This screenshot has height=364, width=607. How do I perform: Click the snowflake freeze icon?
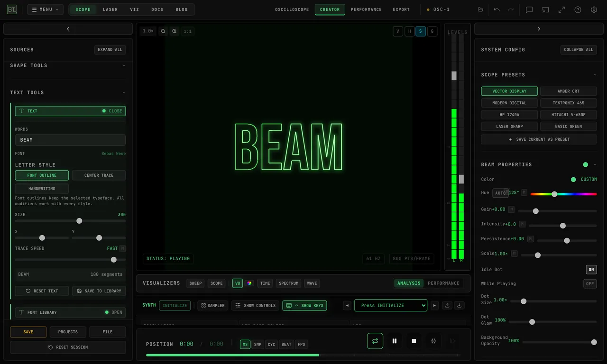[x=433, y=341]
